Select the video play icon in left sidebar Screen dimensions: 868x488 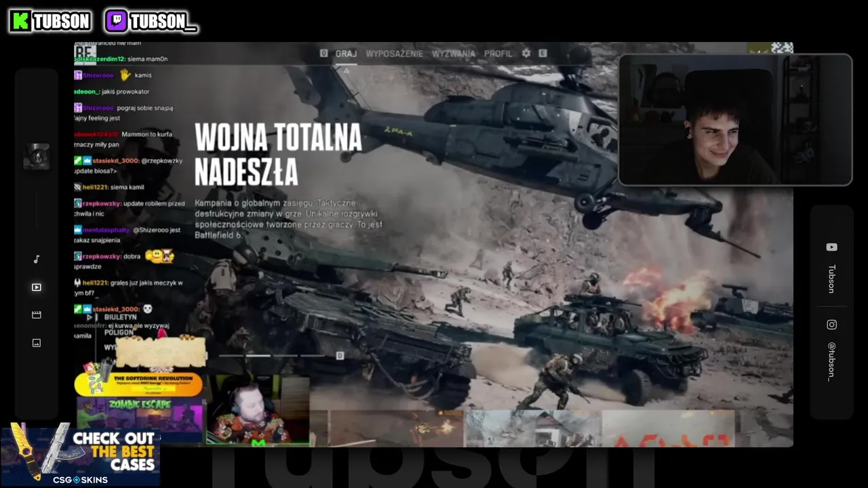[x=37, y=287]
